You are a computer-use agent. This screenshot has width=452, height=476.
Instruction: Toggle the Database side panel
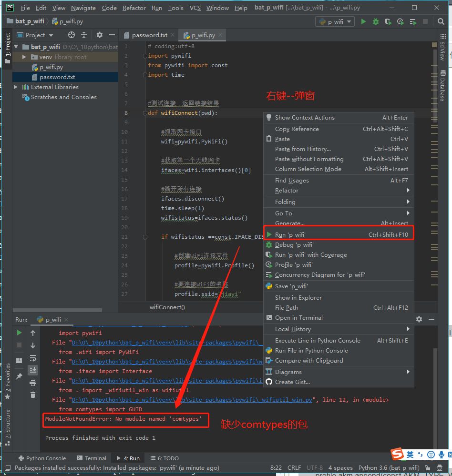[443, 86]
